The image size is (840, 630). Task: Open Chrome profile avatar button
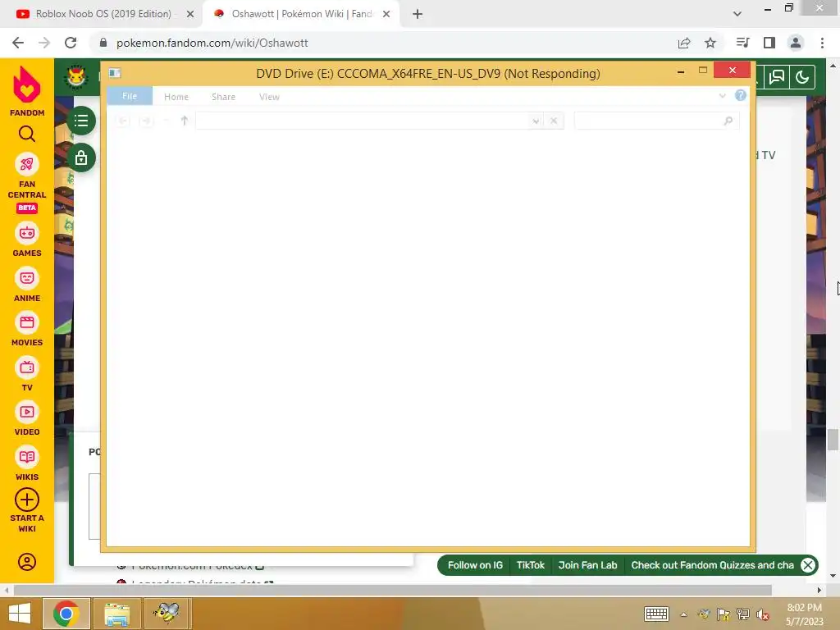pyautogui.click(x=796, y=43)
